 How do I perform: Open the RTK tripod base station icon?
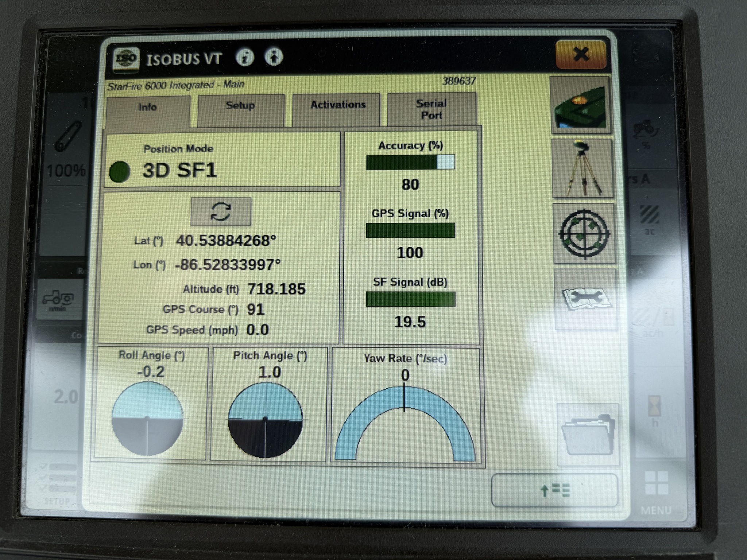pyautogui.click(x=582, y=168)
